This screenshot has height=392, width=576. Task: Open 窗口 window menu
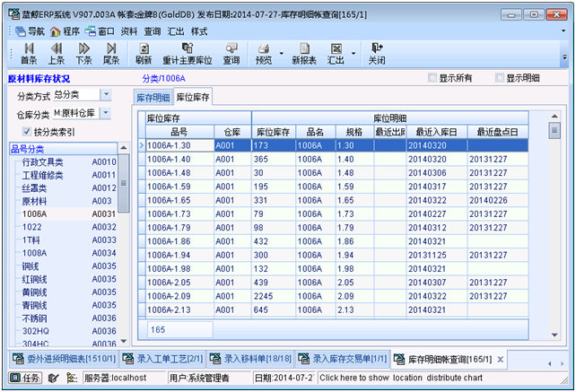pyautogui.click(x=100, y=31)
